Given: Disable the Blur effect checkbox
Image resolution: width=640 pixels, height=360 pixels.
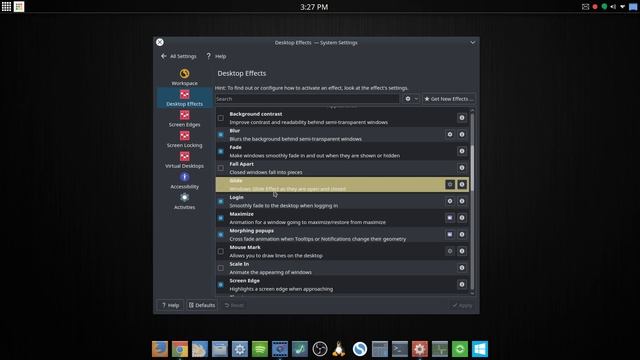Looking at the screenshot, I should point(221,135).
